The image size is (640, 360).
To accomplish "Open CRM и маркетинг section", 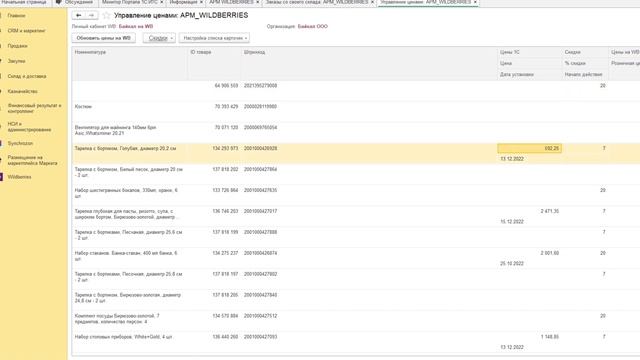I will (x=27, y=31).
